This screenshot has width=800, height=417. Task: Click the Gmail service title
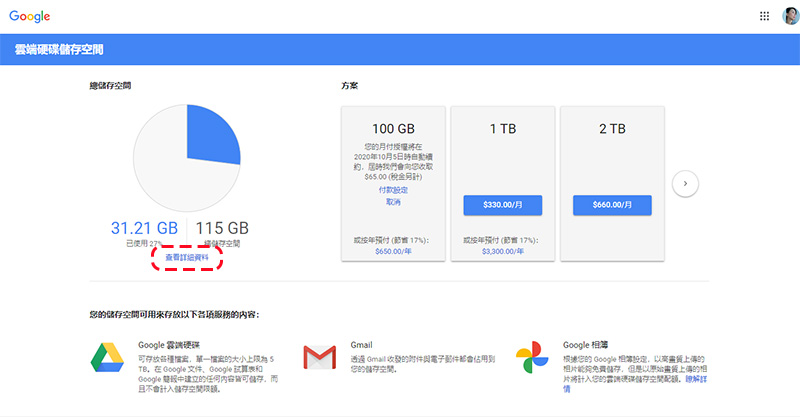tap(361, 345)
